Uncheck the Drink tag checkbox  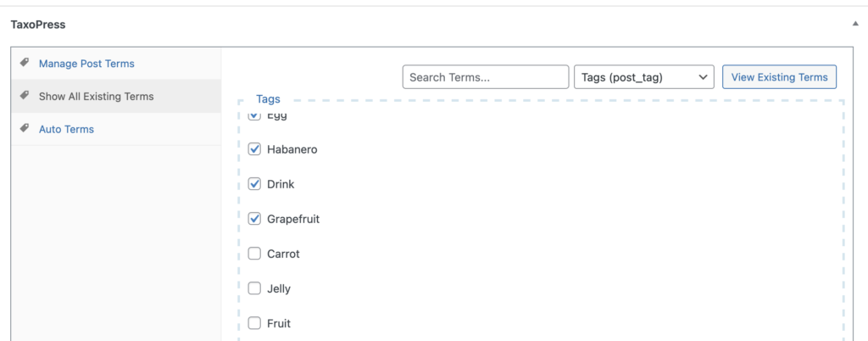click(254, 184)
